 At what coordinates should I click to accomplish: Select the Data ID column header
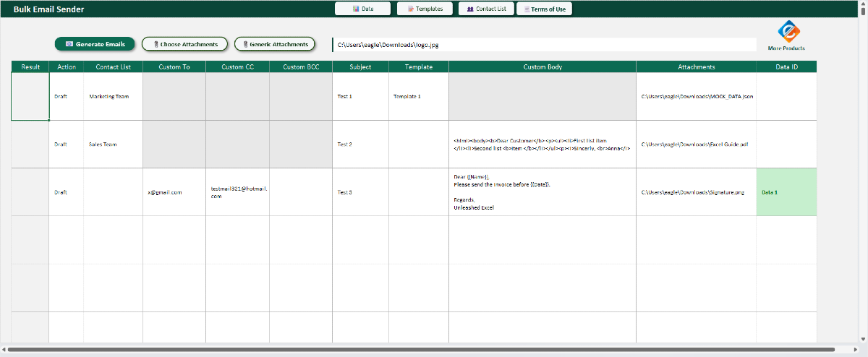pyautogui.click(x=786, y=66)
